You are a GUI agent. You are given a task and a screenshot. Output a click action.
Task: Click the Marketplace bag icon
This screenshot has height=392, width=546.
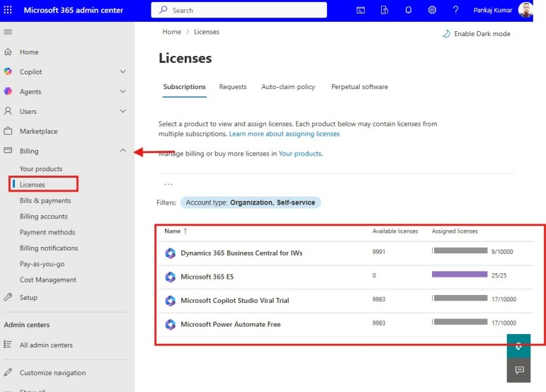coord(8,131)
